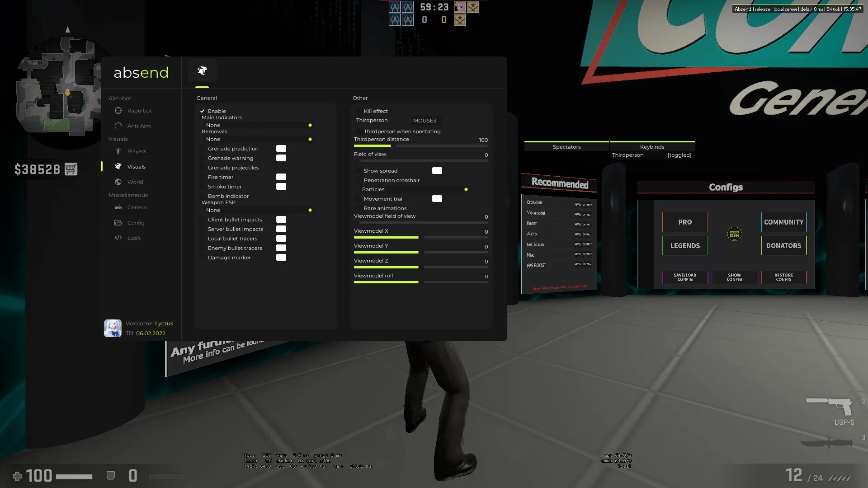Enable Kill effect checkbox
The width and height of the screenshot is (868, 488).
(x=359, y=111)
